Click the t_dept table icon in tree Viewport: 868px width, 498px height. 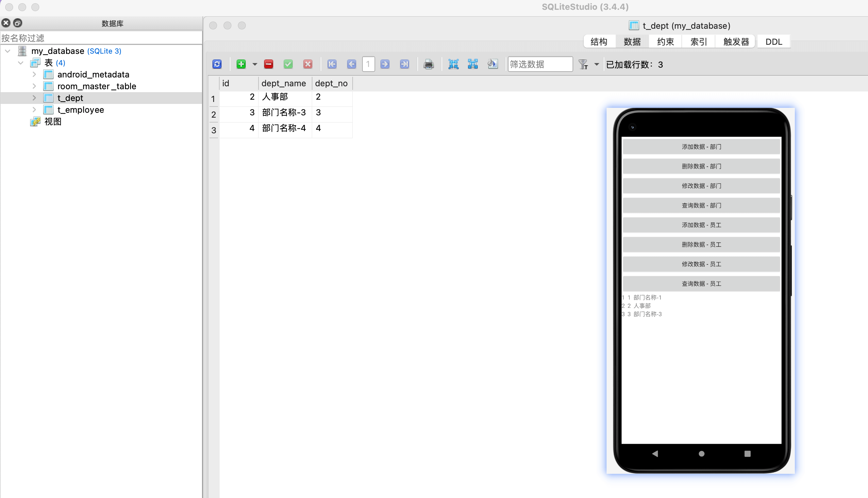click(48, 98)
